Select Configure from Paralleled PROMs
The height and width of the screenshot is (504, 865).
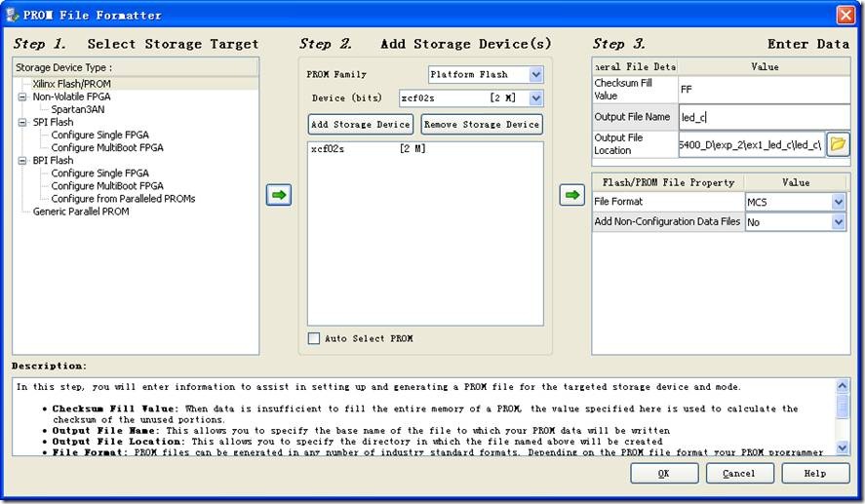(x=123, y=199)
